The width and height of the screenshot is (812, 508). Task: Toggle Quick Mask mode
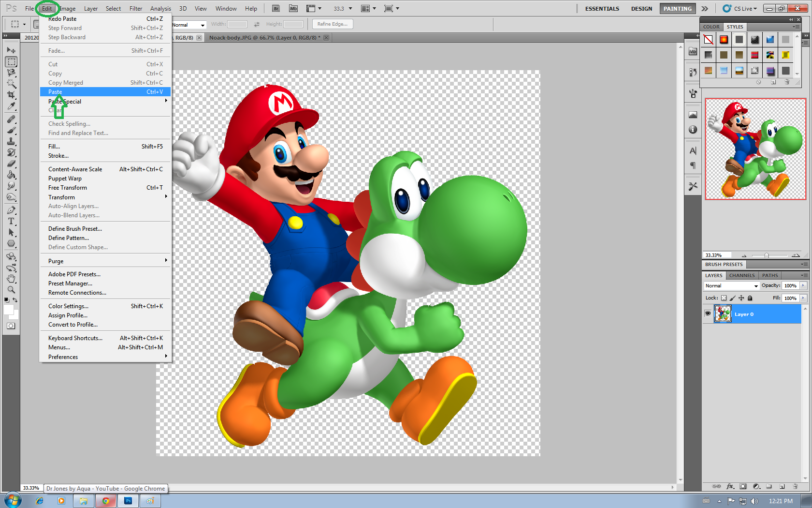[x=11, y=326]
